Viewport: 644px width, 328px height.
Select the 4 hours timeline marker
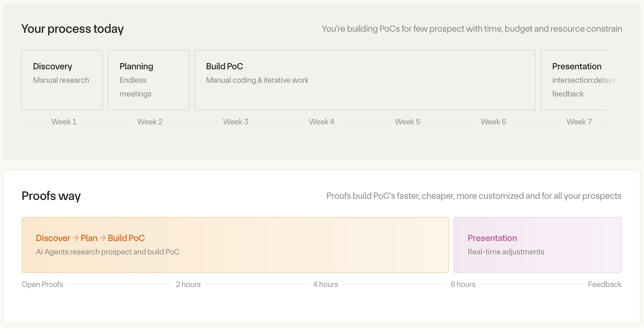pos(325,284)
